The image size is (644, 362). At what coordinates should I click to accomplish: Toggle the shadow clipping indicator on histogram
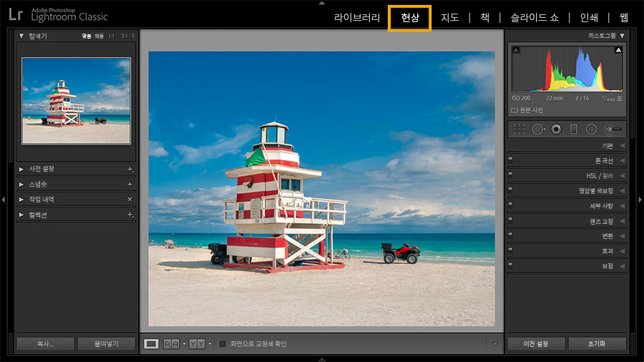click(x=516, y=50)
